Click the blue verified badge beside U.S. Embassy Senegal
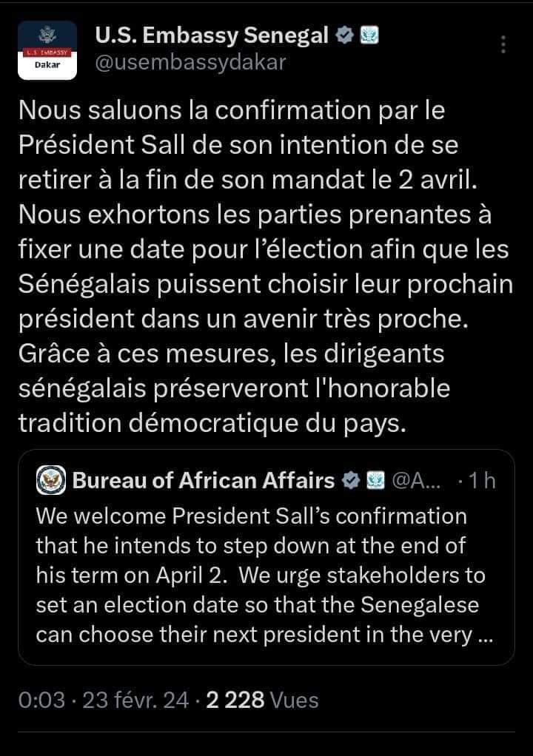This screenshot has width=533, height=756. [x=344, y=35]
